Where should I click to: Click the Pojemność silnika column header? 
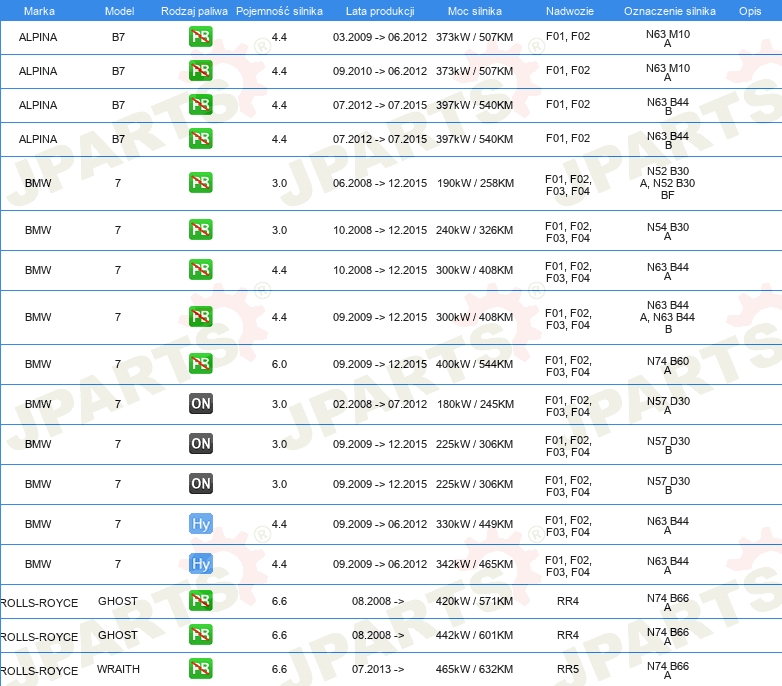coord(279,10)
